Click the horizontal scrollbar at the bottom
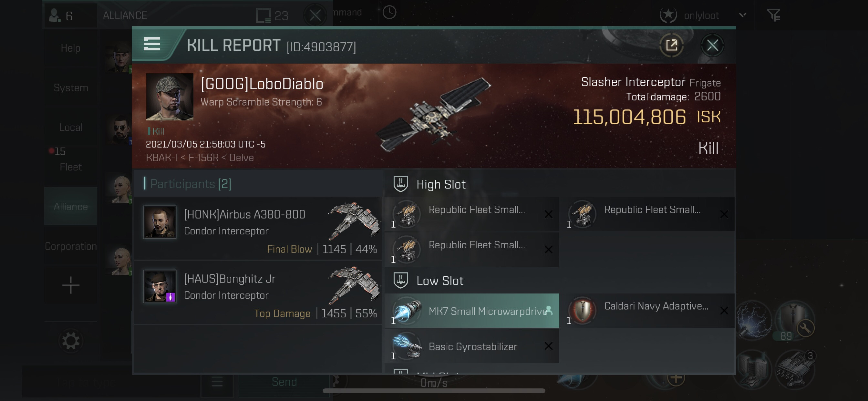Viewport: 868px width, 401px height. click(434, 391)
